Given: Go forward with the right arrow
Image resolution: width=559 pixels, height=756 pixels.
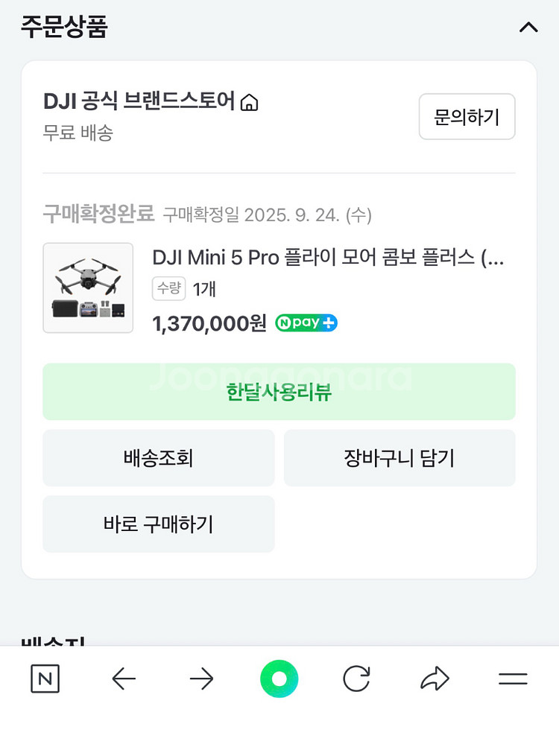Looking at the screenshot, I should (201, 679).
